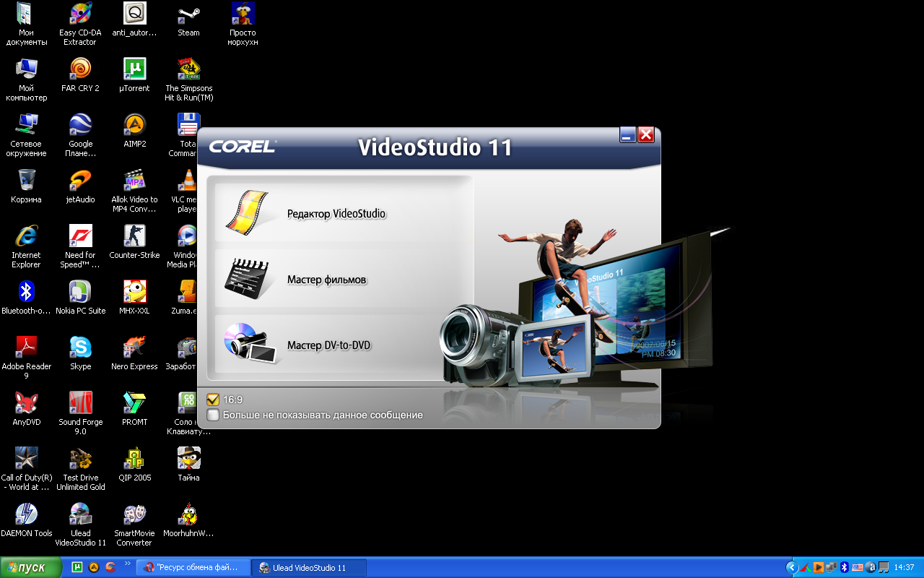This screenshot has width=924, height=578.
Task: Select FAR CRY 2 shortcut
Action: [80, 75]
